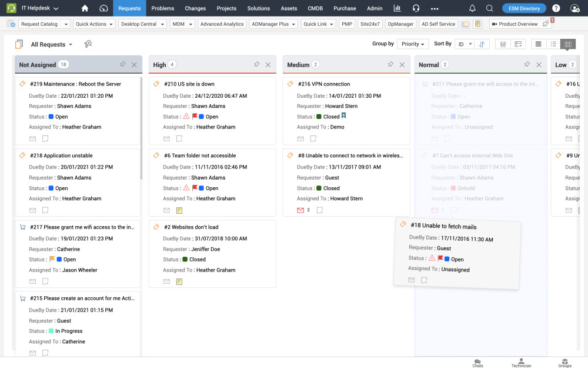This screenshot has height=368, width=588.
Task: Open the Group by Priority dropdown
Action: click(413, 44)
